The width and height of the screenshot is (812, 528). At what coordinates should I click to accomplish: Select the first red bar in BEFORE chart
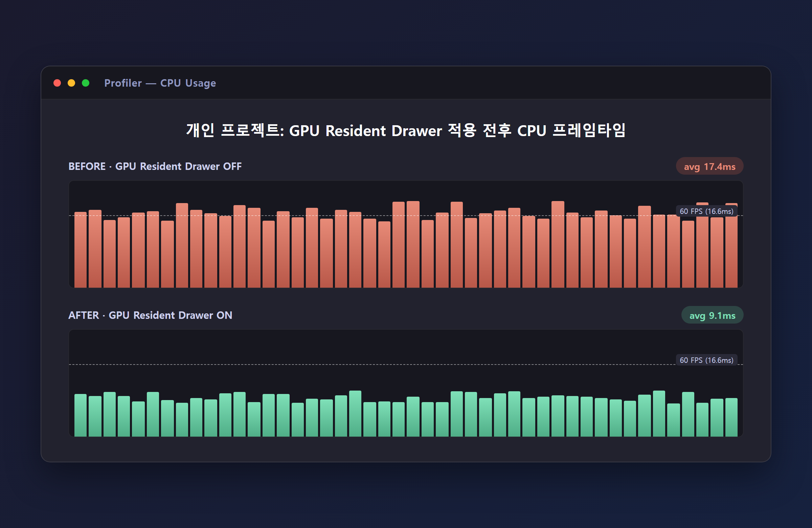point(81,250)
